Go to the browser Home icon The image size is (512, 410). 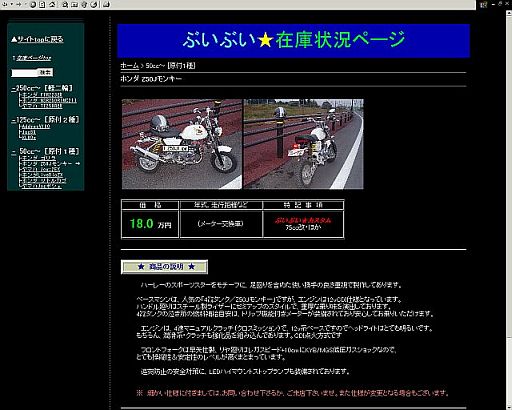tap(52, 4)
